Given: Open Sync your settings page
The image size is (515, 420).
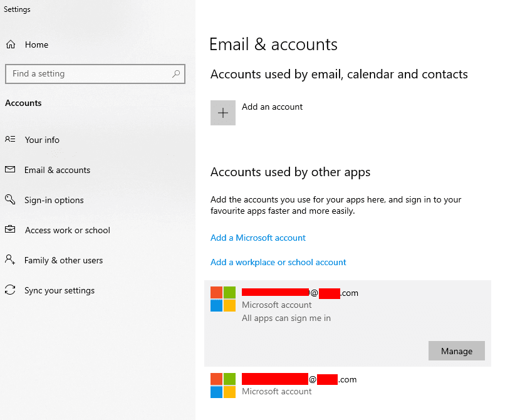Looking at the screenshot, I should 60,290.
